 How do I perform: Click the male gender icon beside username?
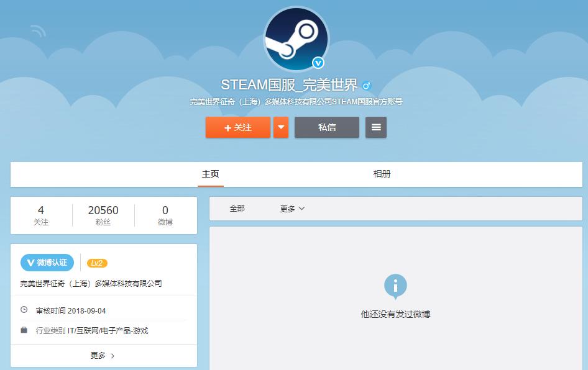point(366,86)
